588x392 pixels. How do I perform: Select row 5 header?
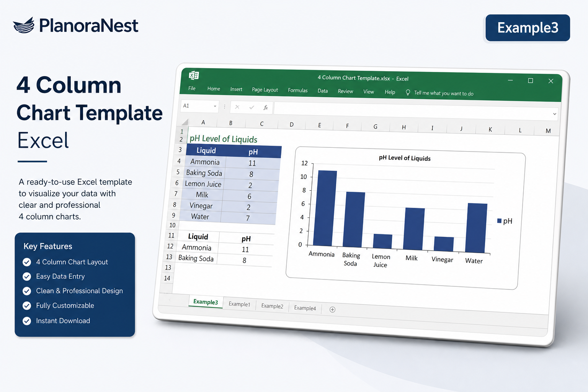click(x=178, y=172)
